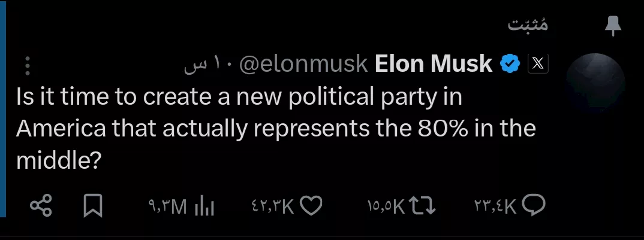This screenshot has height=240, width=644.
Task: Click the X affiliate badge beside the name
Action: point(537,63)
